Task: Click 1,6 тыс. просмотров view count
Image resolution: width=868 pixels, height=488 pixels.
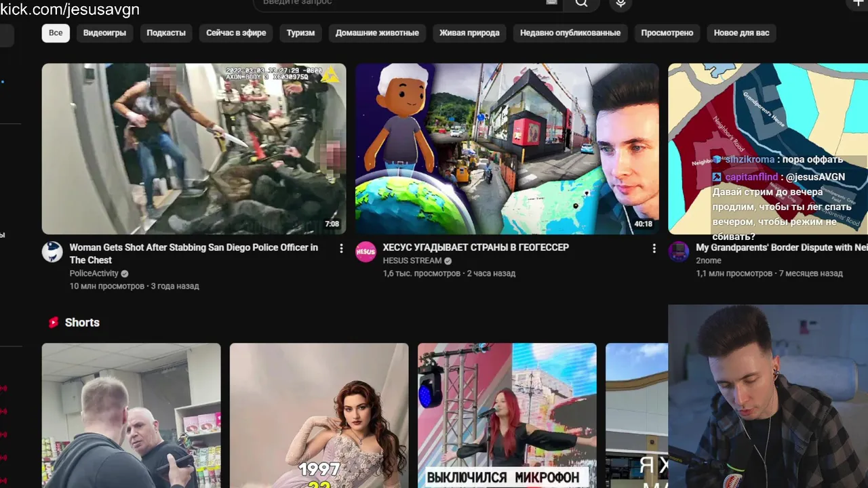Action: [421, 273]
